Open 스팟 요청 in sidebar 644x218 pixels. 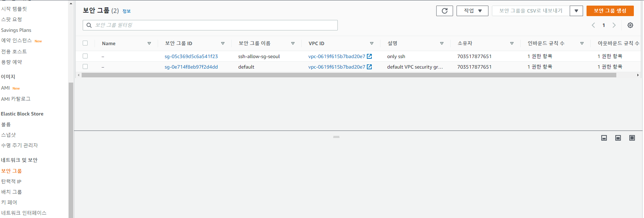tap(12, 19)
